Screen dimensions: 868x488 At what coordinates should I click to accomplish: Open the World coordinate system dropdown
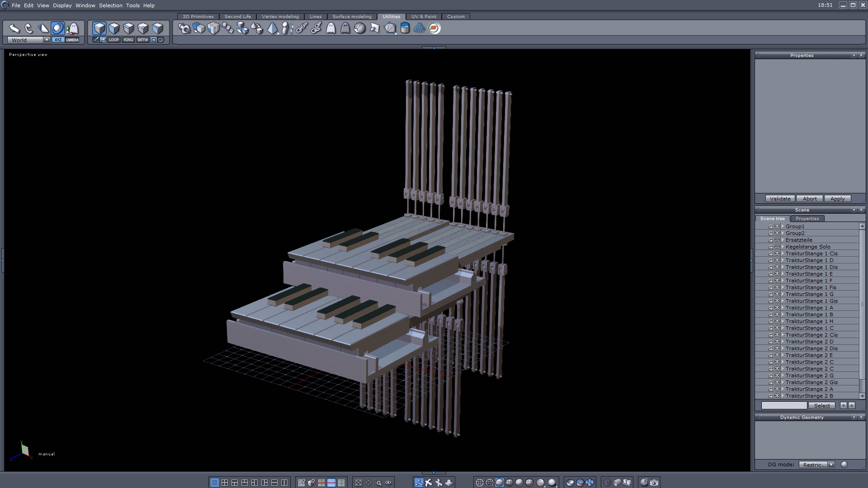(x=47, y=40)
